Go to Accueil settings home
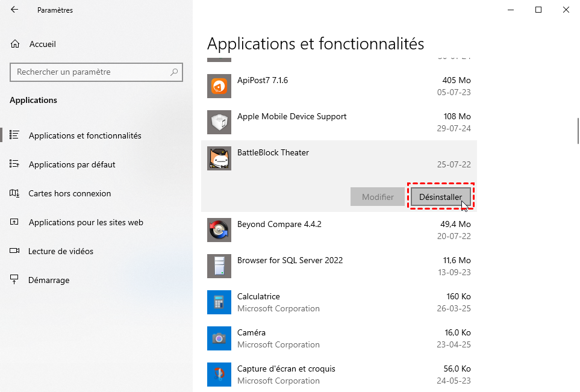This screenshot has height=392, width=580. [43, 44]
